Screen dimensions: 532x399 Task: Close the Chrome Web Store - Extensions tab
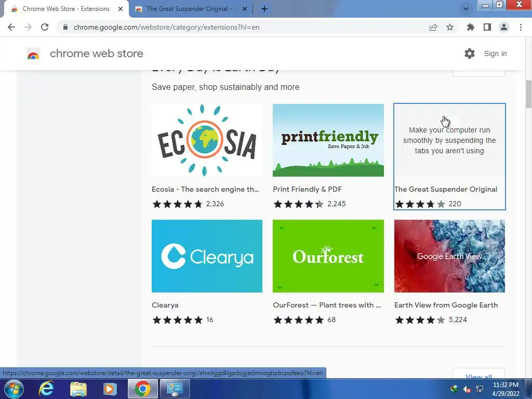pos(121,9)
